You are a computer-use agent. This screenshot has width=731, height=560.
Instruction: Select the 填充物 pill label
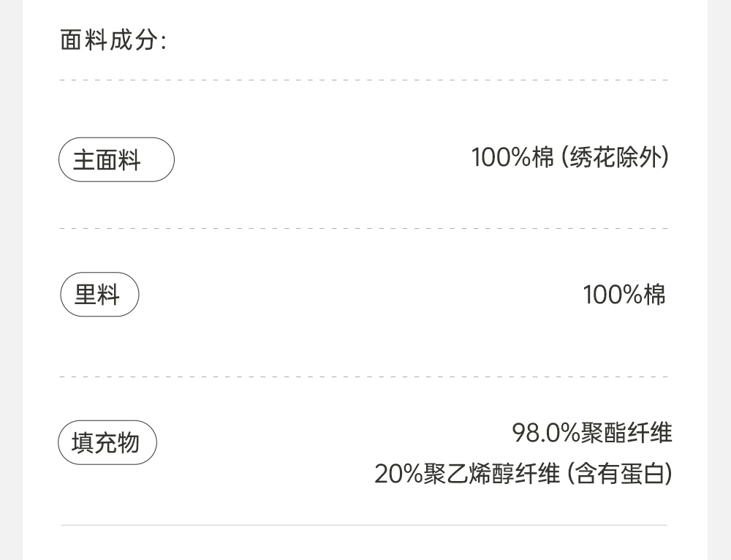tap(107, 443)
